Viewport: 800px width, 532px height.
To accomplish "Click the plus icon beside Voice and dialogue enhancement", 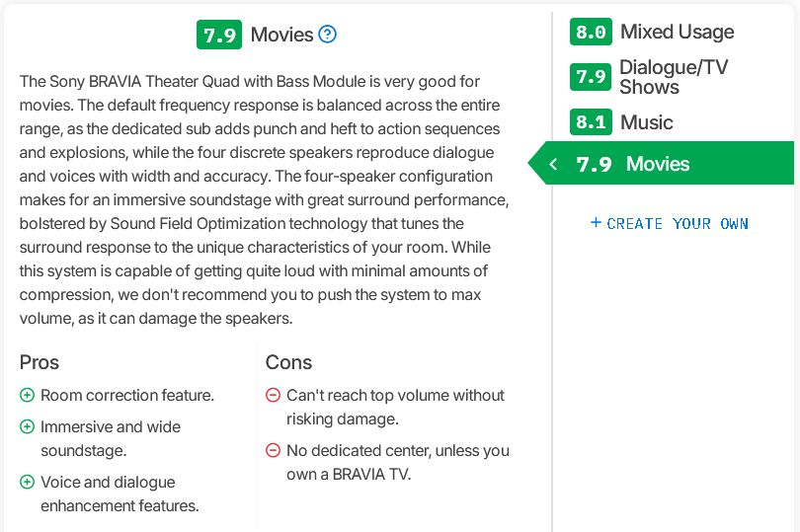I will [27, 483].
